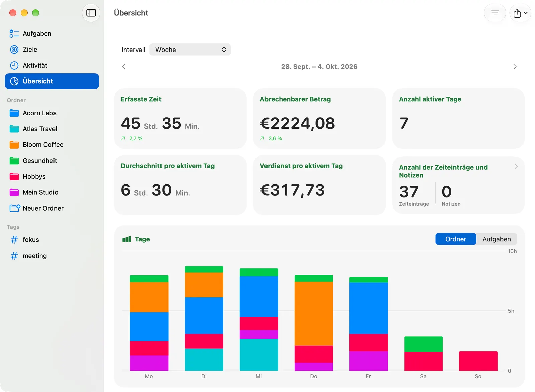This screenshot has width=535, height=392.
Task: Click the green segment in Sa bar
Action: (x=423, y=344)
